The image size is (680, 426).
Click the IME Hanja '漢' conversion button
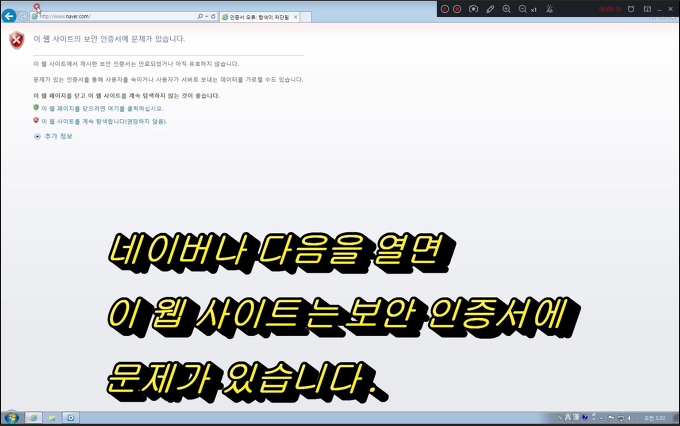click(x=576, y=418)
